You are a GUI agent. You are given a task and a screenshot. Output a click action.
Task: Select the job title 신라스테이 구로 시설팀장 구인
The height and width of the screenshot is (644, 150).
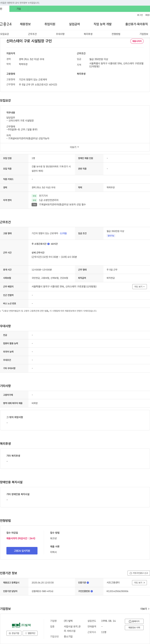coord(29,41)
